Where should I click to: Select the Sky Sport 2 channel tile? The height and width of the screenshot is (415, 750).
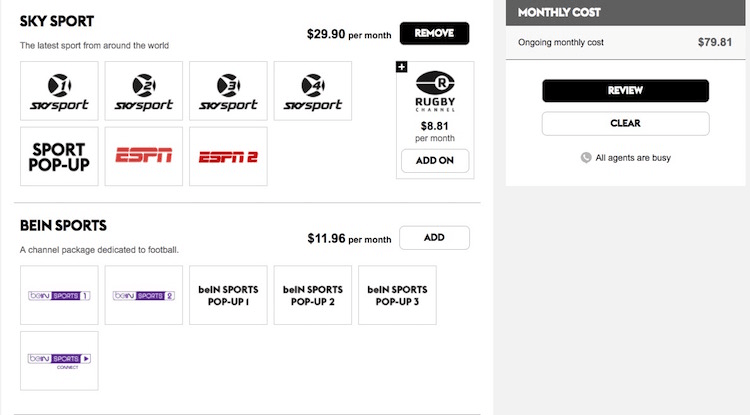click(x=143, y=91)
